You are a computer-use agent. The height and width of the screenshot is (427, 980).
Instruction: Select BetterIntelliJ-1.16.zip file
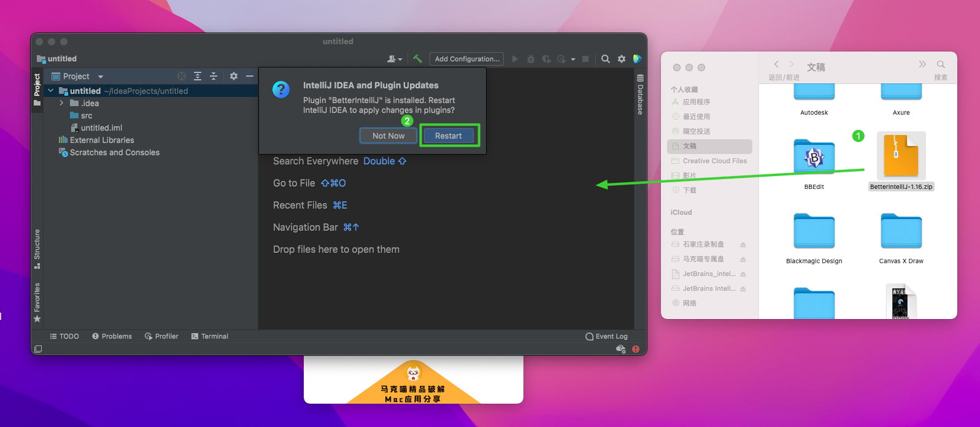901,161
